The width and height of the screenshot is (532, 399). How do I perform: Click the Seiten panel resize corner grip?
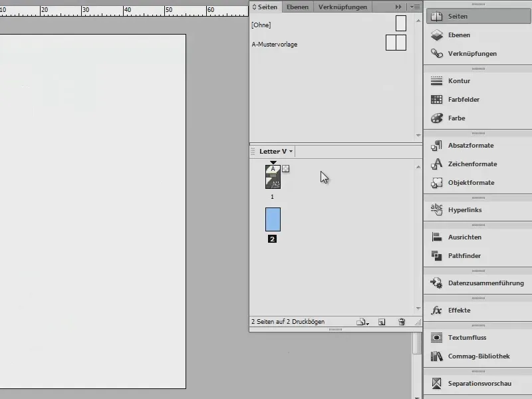[418, 323]
